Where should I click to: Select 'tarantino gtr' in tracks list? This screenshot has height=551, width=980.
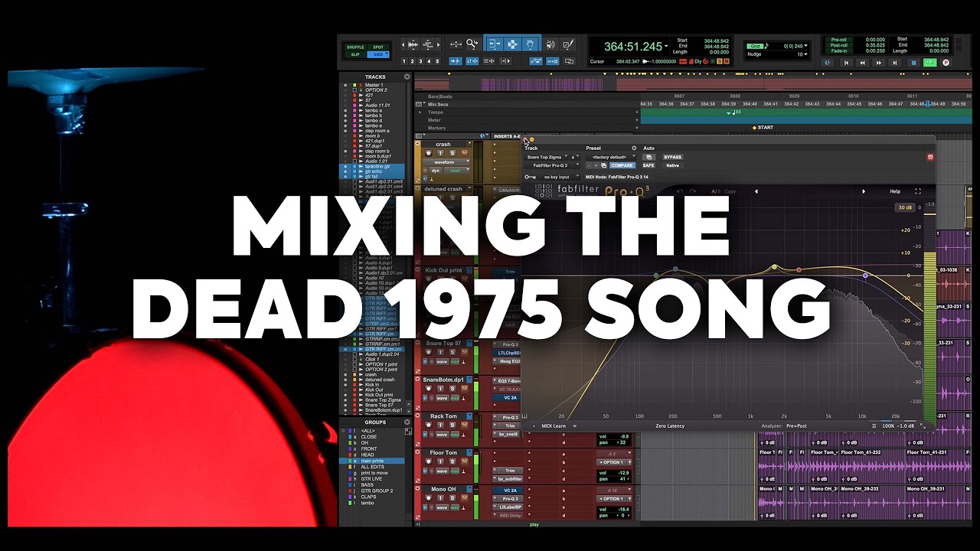click(377, 166)
